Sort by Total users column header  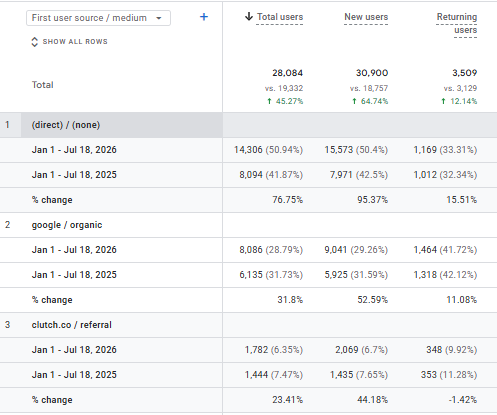280,17
